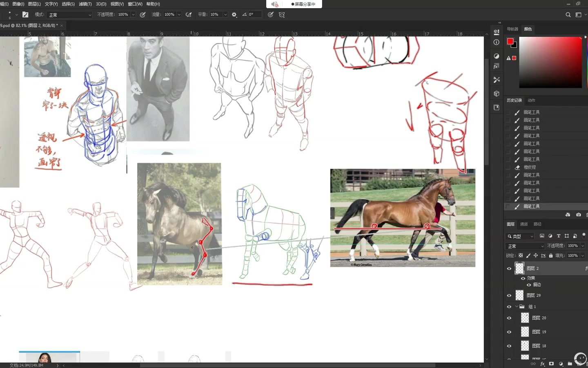This screenshot has width=588, height=368.
Task: Open smoothing options gear
Action: coord(234,14)
